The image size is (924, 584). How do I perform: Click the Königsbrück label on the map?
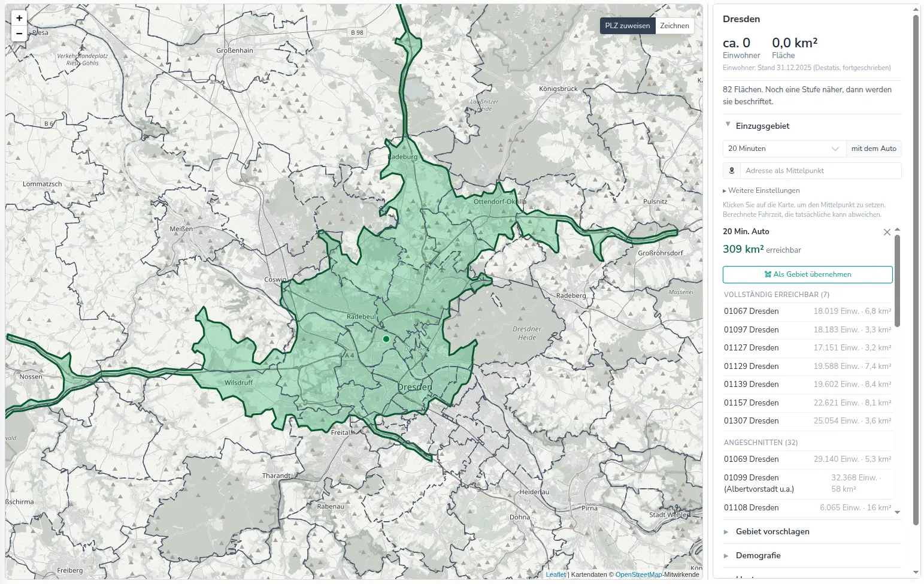(559, 89)
